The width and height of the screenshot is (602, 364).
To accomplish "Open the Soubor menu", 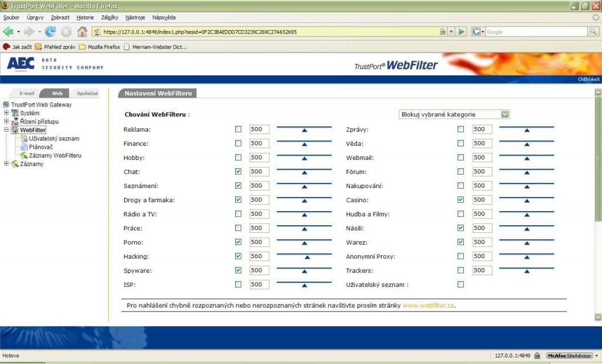I will 11,17.
